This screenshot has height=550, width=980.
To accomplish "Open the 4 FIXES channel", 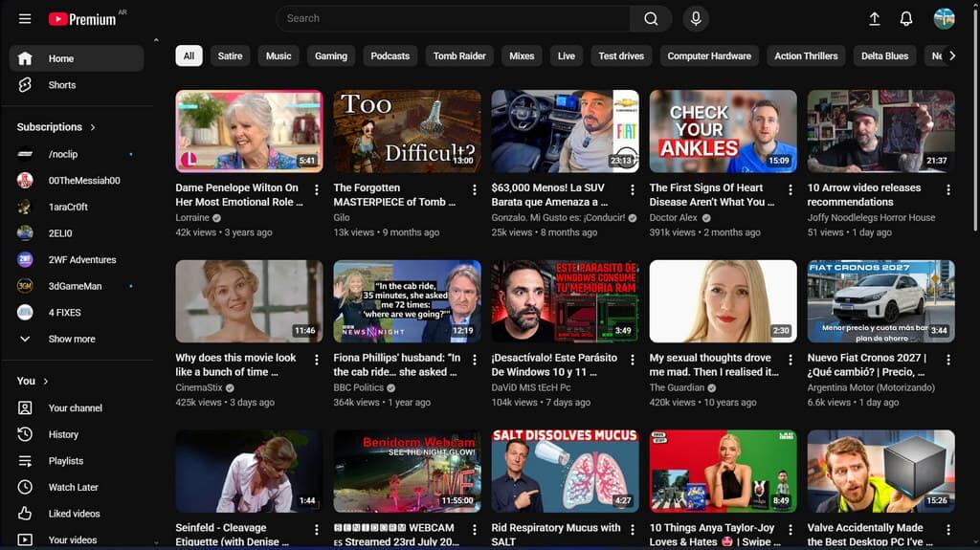I will 77,313.
